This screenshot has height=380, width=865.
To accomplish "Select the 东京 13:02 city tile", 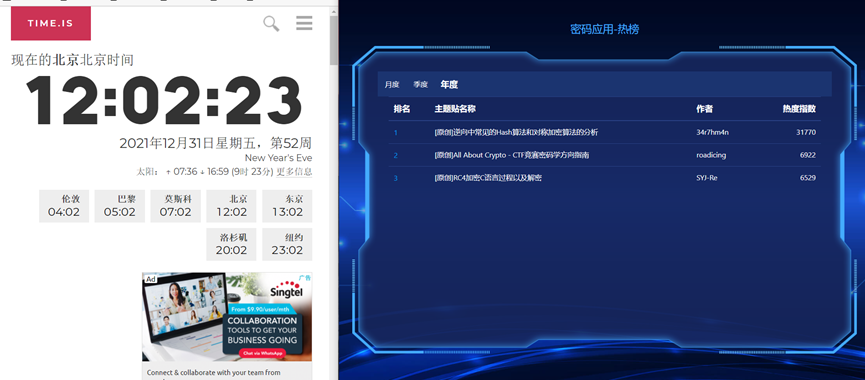I will 287,206.
